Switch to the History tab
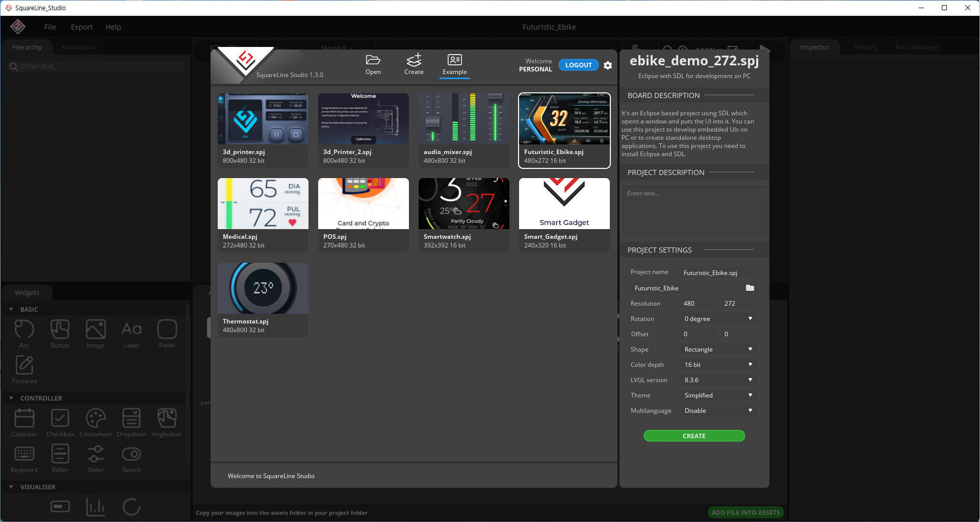980x522 pixels. click(865, 47)
